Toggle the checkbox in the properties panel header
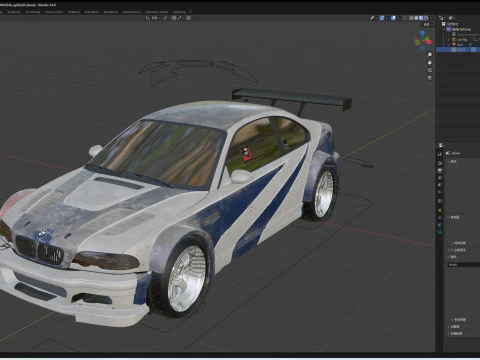Viewport: 480px width, 360px height. click(452, 250)
